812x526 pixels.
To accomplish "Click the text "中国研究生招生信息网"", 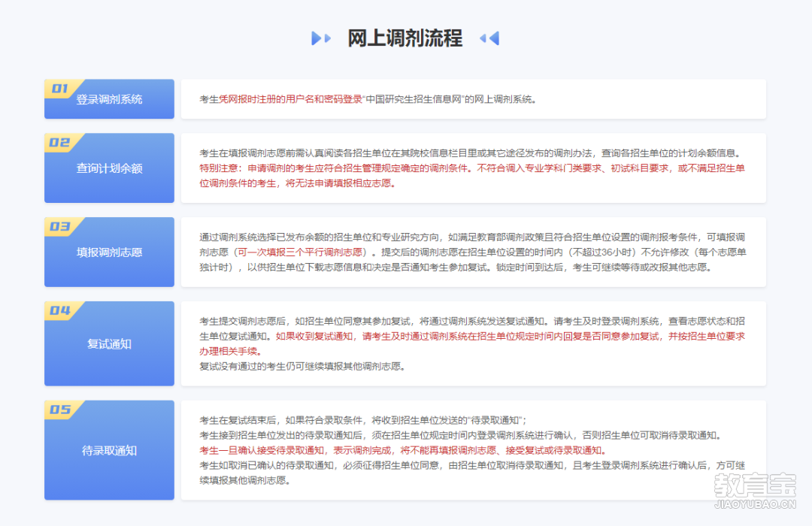I will click(x=414, y=99).
